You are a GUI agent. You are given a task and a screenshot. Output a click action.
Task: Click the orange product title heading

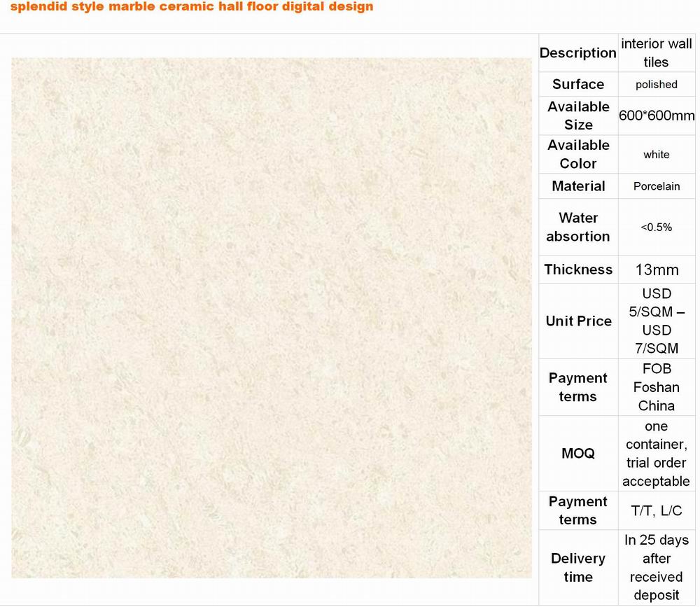coord(192,7)
